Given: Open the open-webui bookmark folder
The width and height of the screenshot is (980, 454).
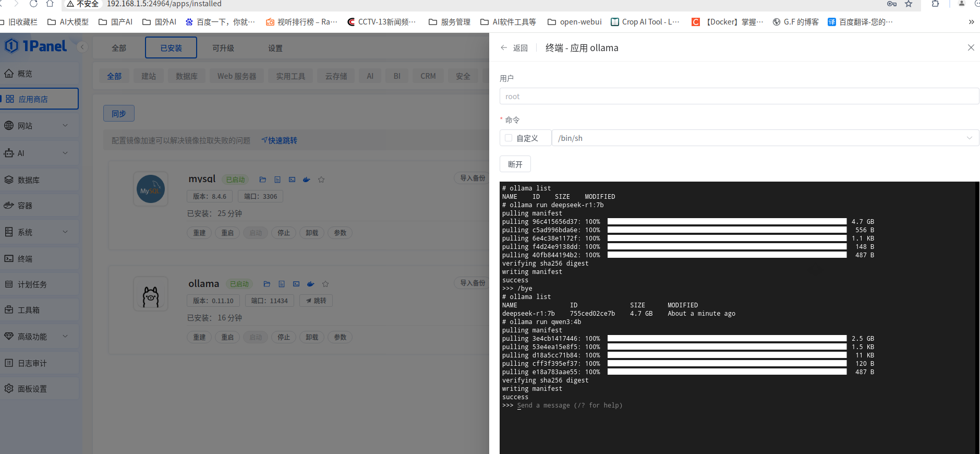Looking at the screenshot, I should point(575,22).
